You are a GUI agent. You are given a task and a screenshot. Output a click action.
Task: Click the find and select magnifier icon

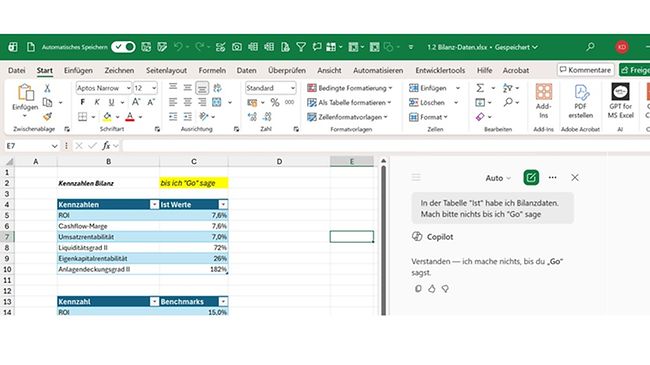pyautogui.click(x=508, y=102)
